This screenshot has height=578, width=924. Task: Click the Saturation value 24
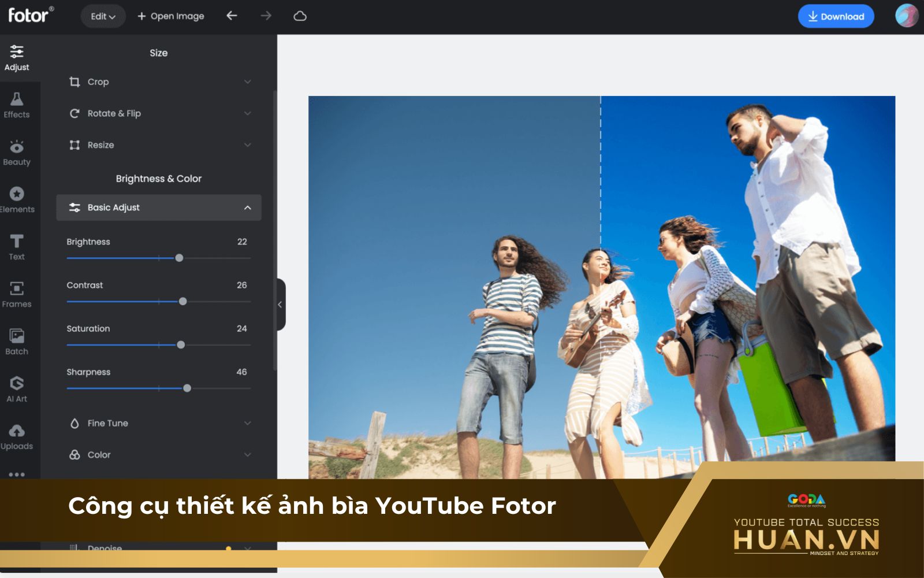coord(242,328)
